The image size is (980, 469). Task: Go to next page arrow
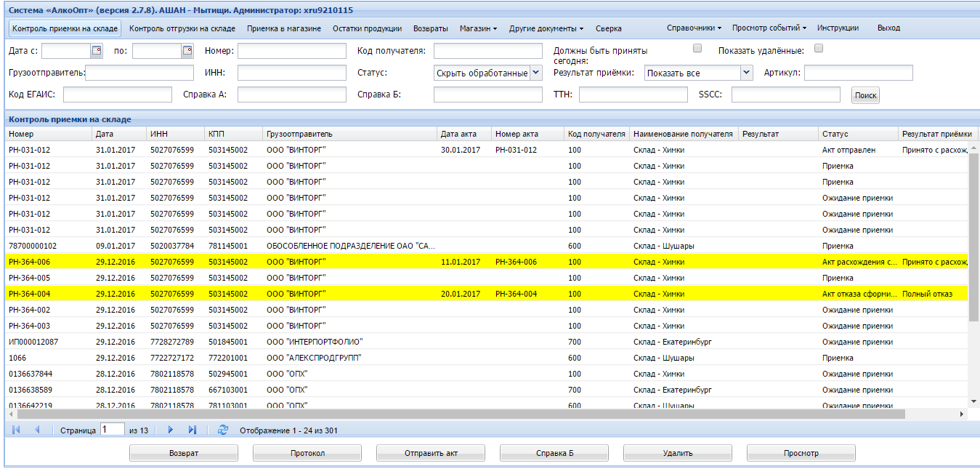171,430
